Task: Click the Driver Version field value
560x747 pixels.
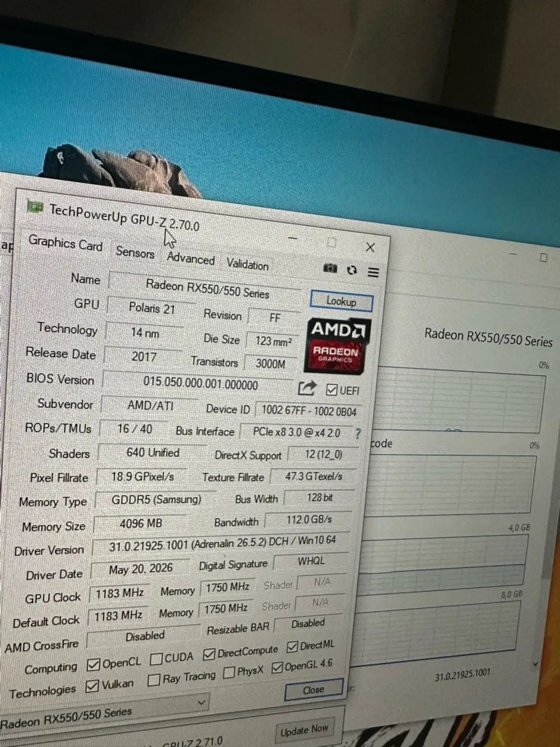Action: pyautogui.click(x=222, y=543)
